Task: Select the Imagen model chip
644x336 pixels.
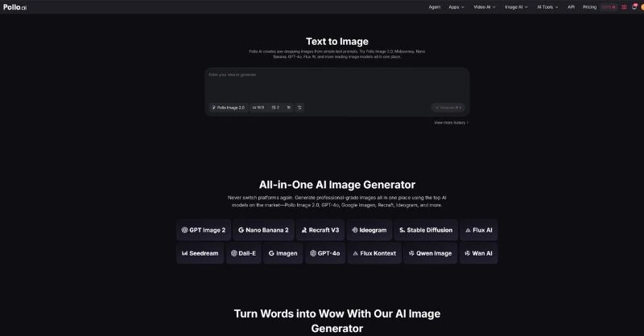Action: pyautogui.click(x=283, y=253)
